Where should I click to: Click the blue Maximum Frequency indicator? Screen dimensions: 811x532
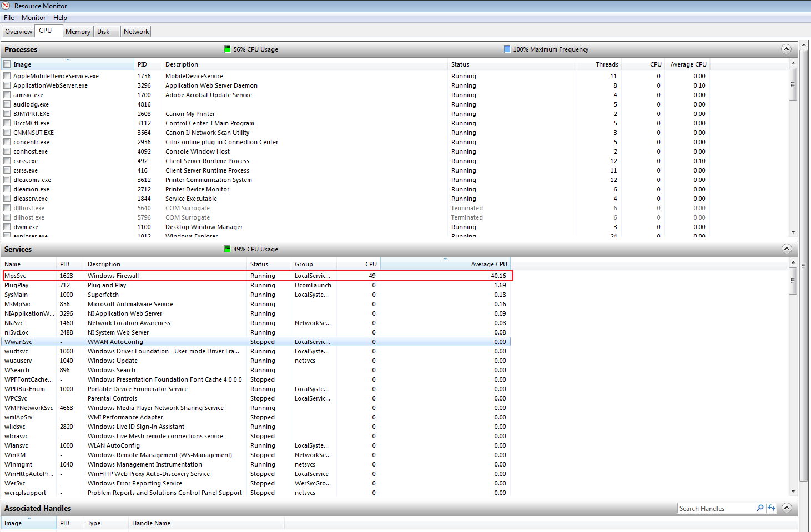(507, 49)
